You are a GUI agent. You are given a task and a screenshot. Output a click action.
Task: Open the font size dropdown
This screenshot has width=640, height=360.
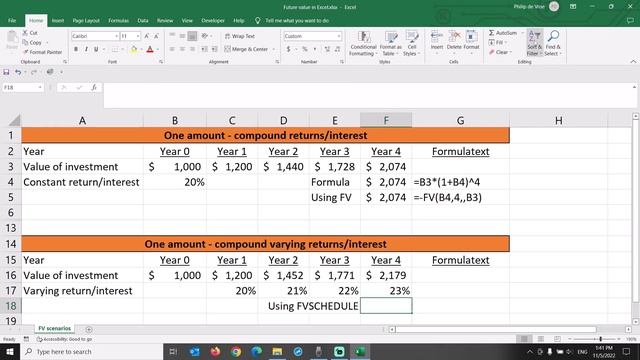(138, 36)
